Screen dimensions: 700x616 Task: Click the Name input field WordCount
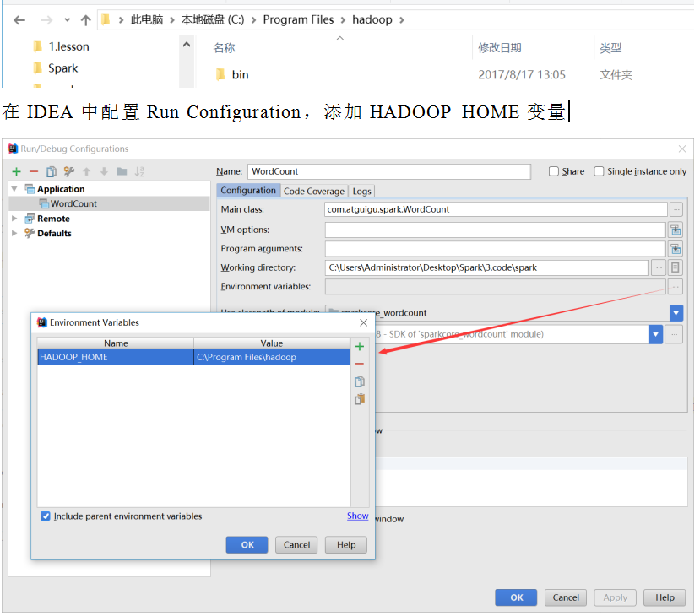click(x=389, y=172)
